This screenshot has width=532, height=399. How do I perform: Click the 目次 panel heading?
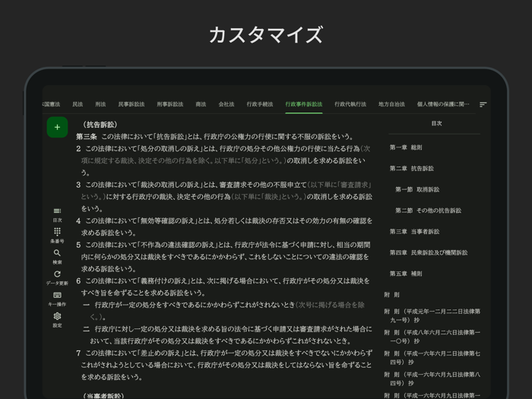pyautogui.click(x=436, y=123)
